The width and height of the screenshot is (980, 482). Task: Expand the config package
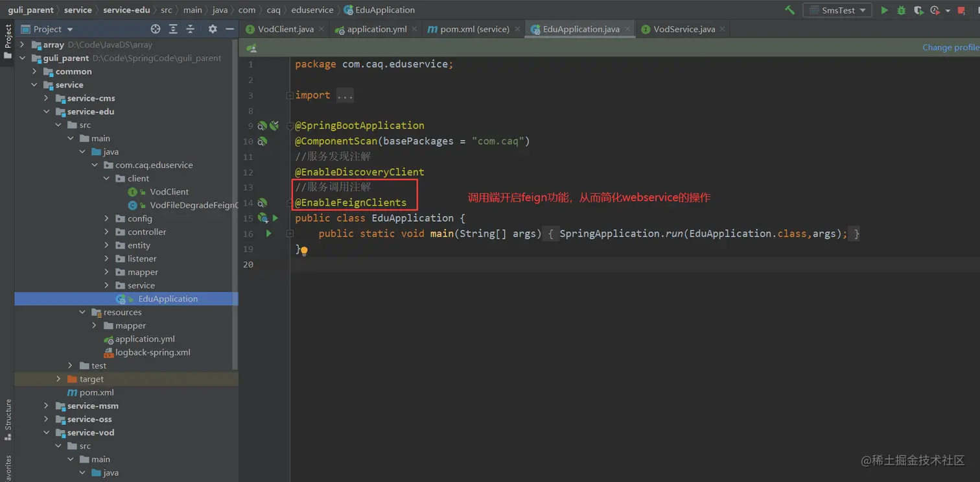click(x=106, y=219)
